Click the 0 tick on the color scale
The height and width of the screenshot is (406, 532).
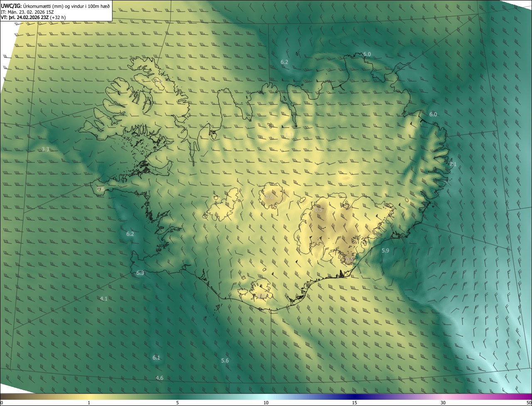pyautogui.click(x=2, y=403)
